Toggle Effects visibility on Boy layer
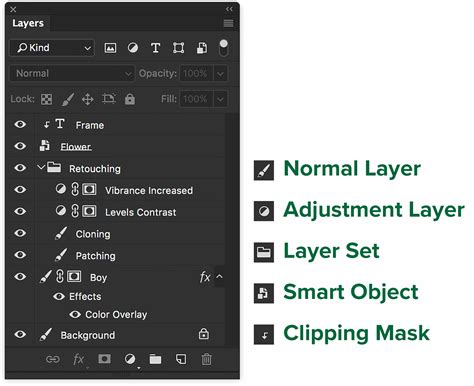Image resolution: width=474 pixels, height=386 pixels. pos(59,296)
